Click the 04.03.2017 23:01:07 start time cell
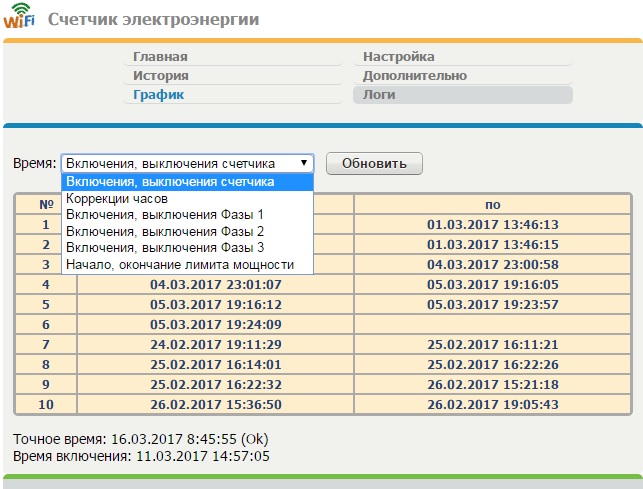The height and width of the screenshot is (489, 643). click(215, 285)
